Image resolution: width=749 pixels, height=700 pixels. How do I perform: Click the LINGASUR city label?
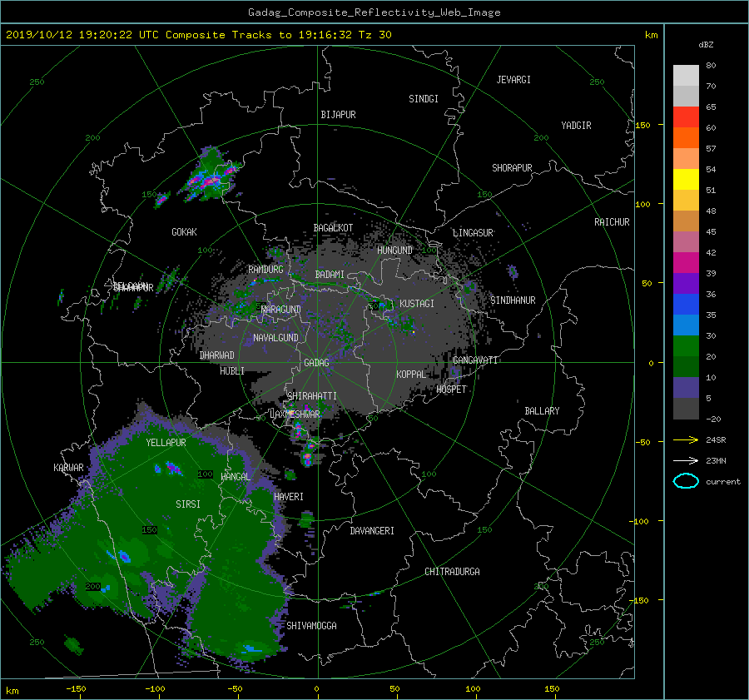[x=473, y=233]
